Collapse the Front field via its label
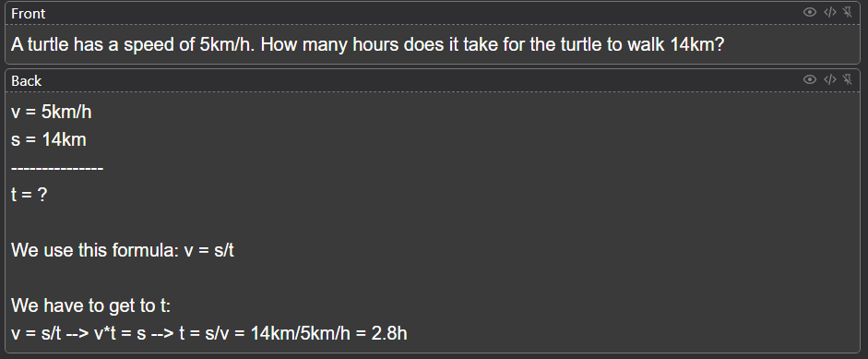The image size is (868, 359). click(x=29, y=13)
